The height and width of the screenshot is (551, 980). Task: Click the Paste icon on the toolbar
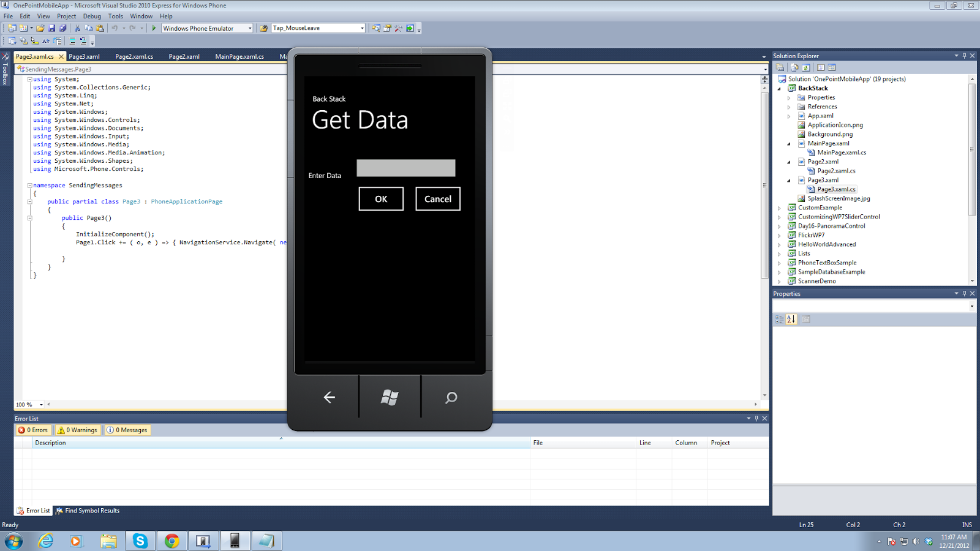click(x=100, y=28)
